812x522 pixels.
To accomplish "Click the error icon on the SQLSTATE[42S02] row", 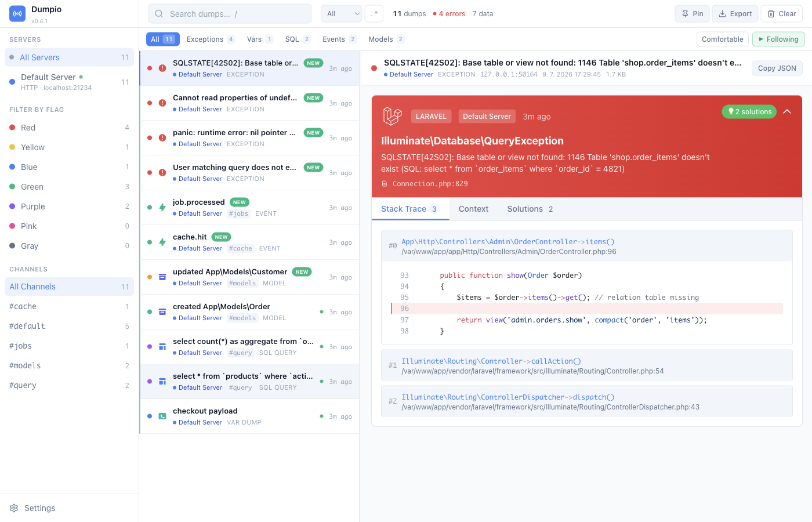I will [162, 68].
